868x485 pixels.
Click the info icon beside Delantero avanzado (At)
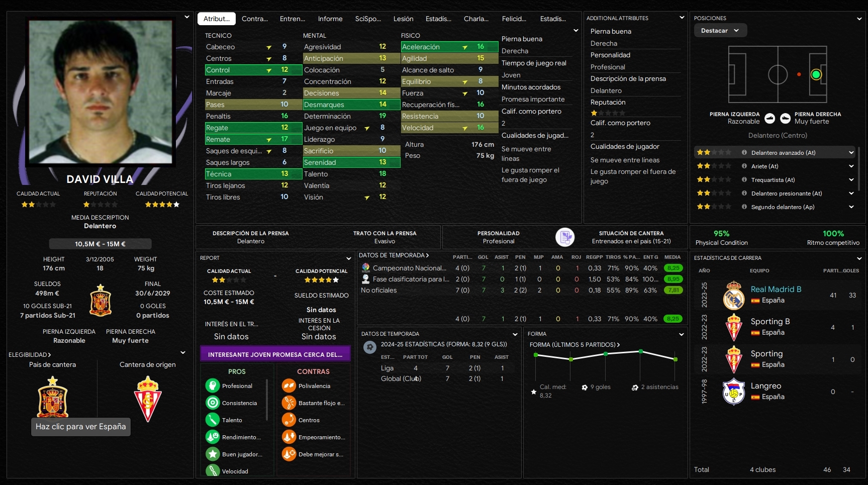point(744,152)
